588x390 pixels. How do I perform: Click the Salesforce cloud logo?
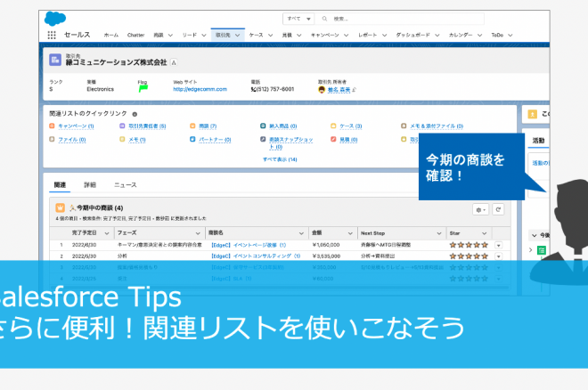coord(55,19)
